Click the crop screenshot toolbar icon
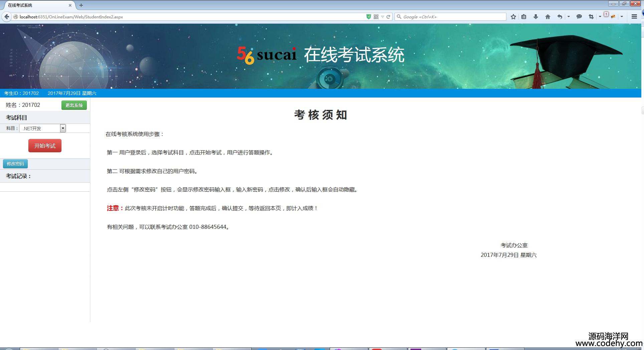 click(591, 17)
